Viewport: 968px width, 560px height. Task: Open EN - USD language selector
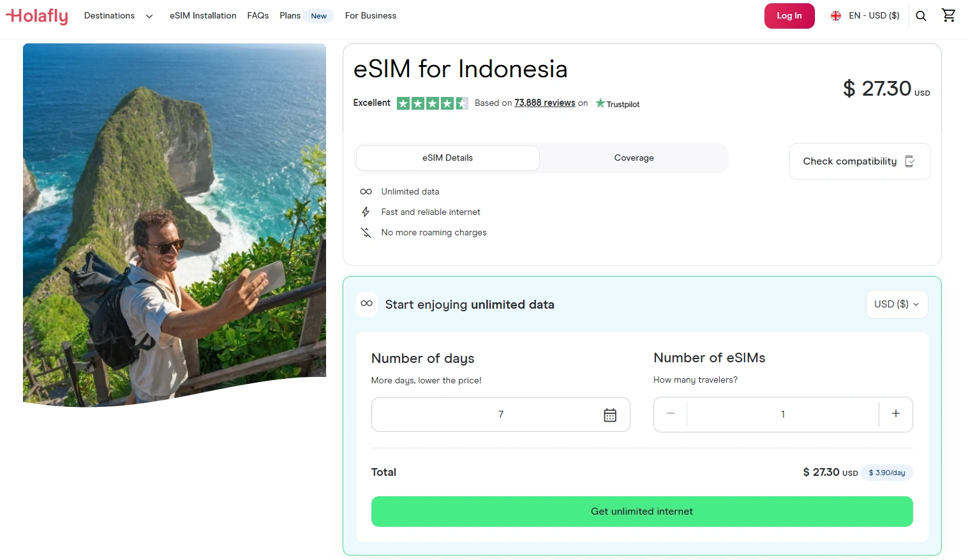(x=865, y=16)
